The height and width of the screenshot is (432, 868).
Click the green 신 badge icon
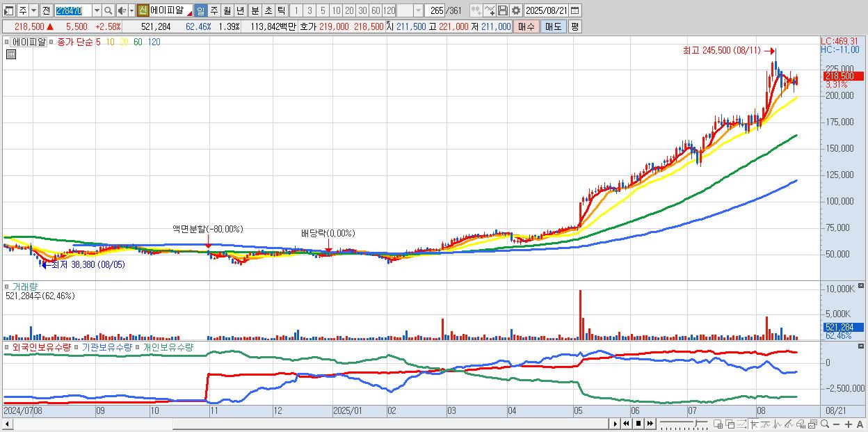pyautogui.click(x=143, y=10)
